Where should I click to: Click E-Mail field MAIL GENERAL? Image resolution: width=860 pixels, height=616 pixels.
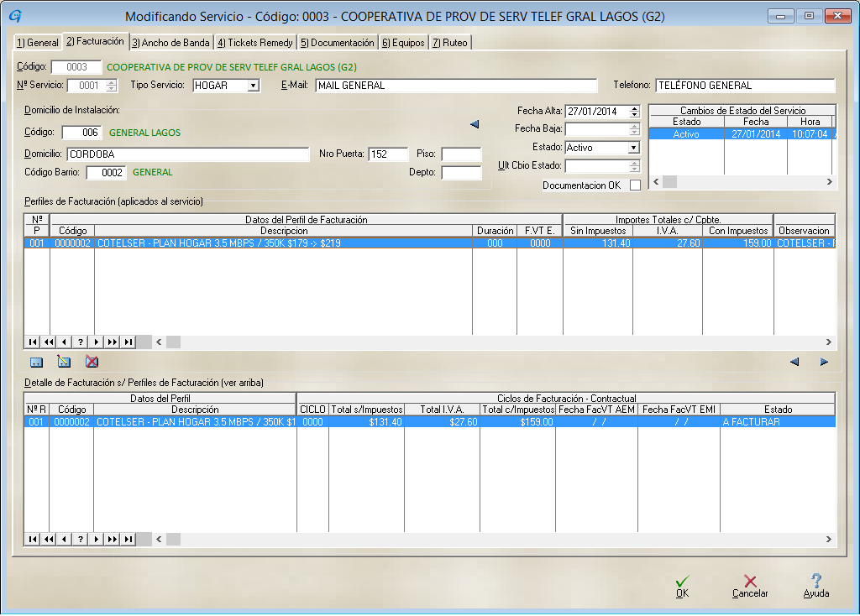[x=456, y=86]
